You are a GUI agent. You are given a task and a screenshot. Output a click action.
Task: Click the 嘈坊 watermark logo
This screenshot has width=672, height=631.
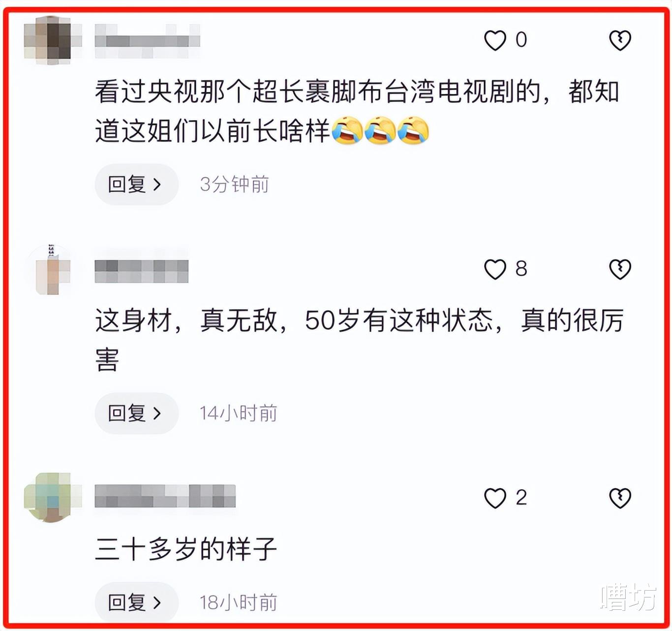[x=629, y=598]
